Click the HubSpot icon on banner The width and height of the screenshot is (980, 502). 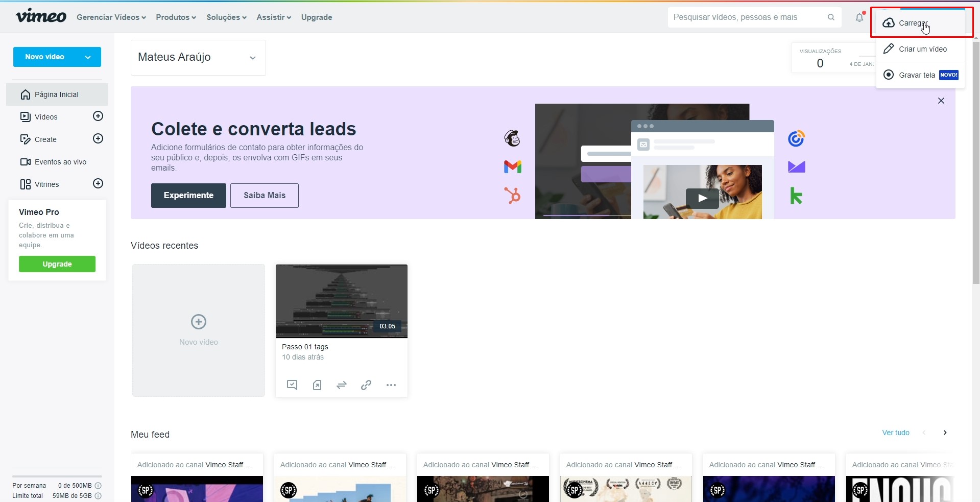coord(512,195)
